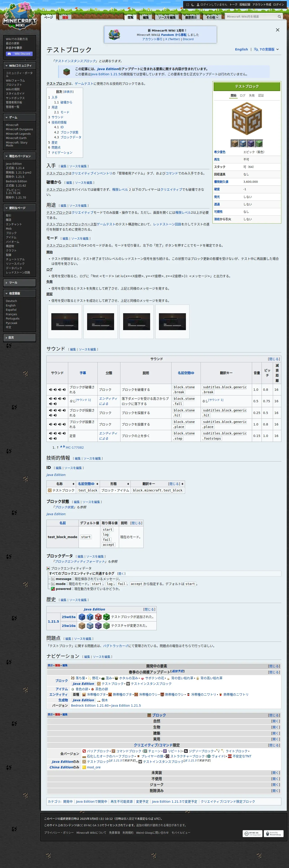This screenshot has height=868, width=289.
Task: Click the green accept block icon in 25w03a row
Action: tap(106, 617)
